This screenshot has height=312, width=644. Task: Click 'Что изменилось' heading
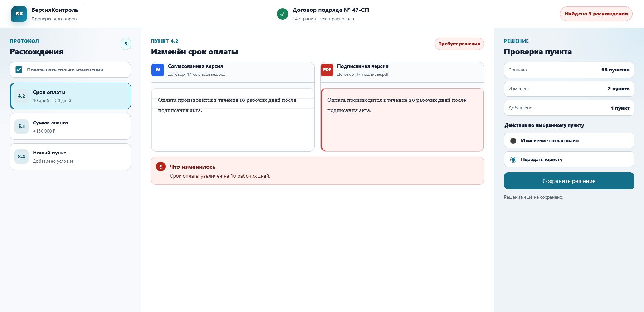click(192, 167)
